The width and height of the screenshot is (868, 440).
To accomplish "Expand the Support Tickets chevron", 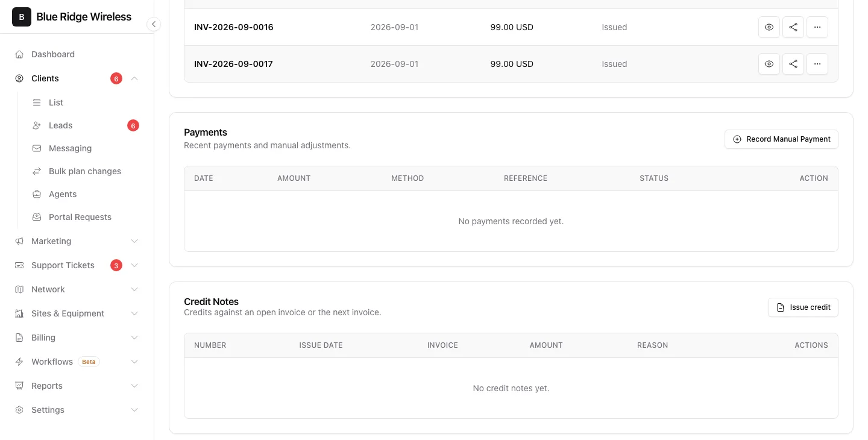I will 134,265.
